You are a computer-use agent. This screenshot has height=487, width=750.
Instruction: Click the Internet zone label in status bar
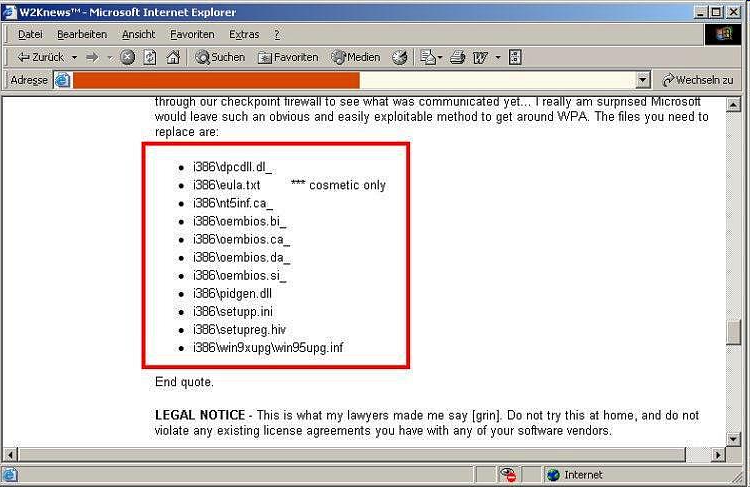(583, 475)
